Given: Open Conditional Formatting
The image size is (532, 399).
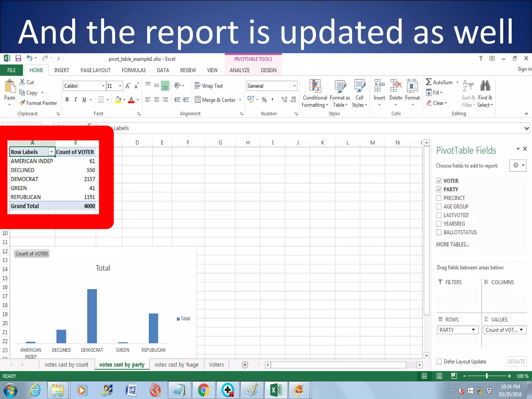Looking at the screenshot, I should click(x=315, y=94).
